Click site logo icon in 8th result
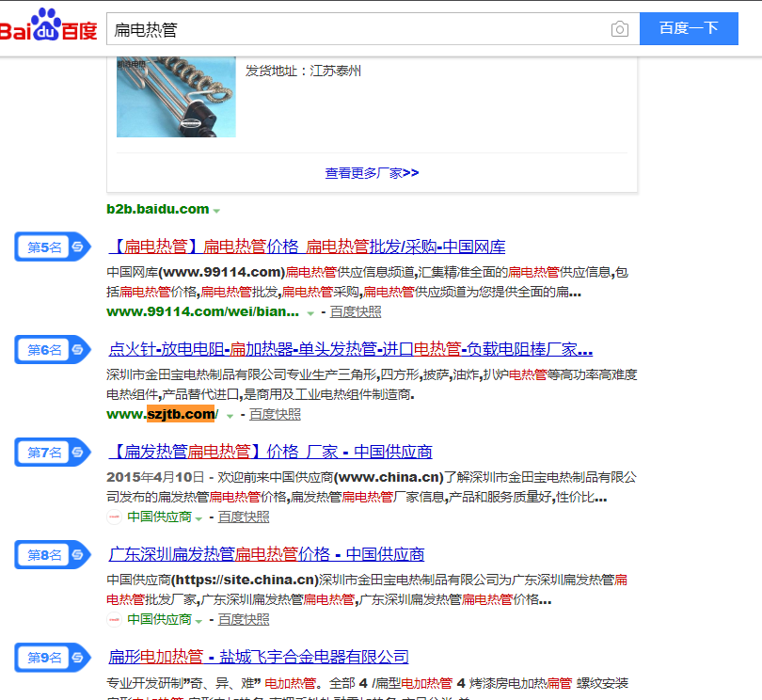This screenshot has width=762, height=700. [114, 619]
